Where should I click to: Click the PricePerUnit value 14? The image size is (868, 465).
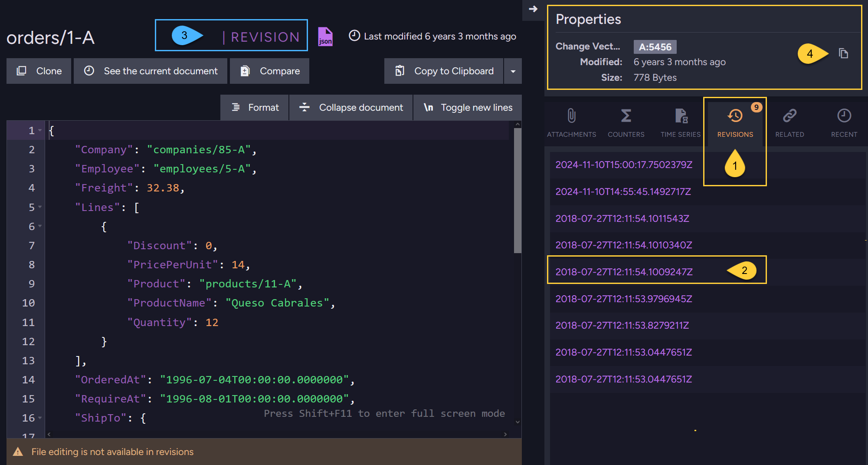[238, 265]
